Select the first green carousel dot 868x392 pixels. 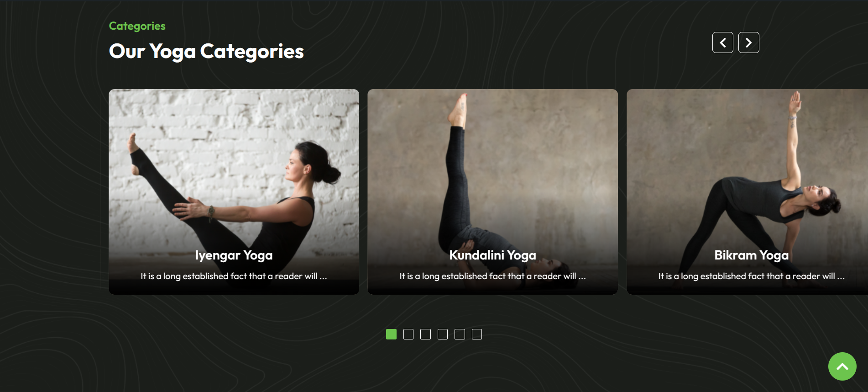(x=391, y=334)
